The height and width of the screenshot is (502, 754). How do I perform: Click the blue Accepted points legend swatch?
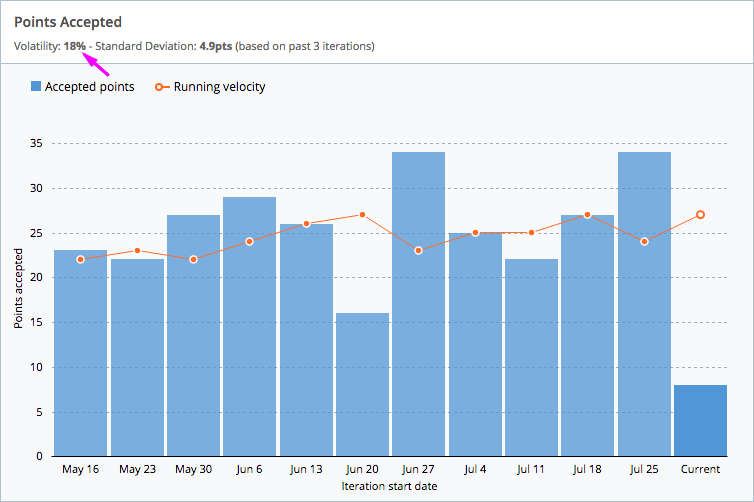point(36,86)
